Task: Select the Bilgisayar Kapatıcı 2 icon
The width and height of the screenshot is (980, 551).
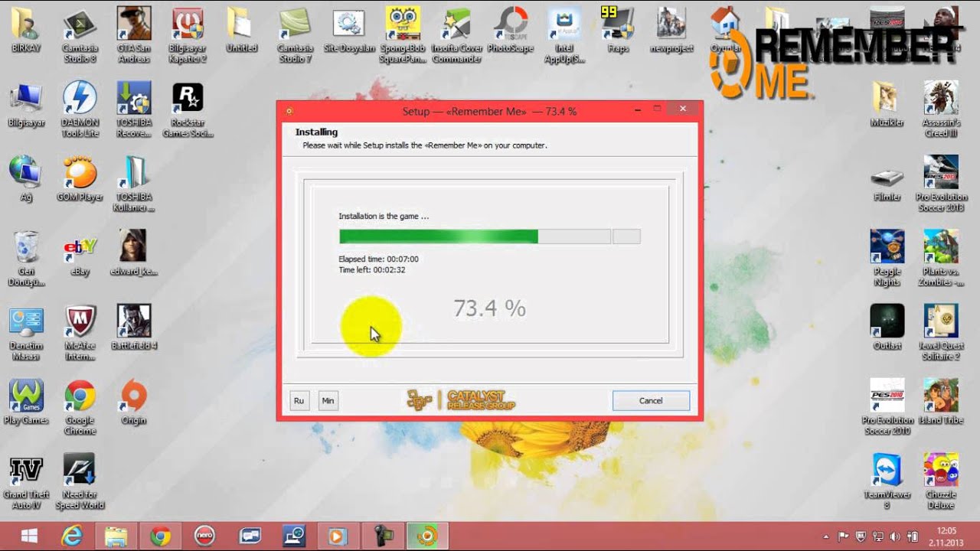Action: coord(187,35)
